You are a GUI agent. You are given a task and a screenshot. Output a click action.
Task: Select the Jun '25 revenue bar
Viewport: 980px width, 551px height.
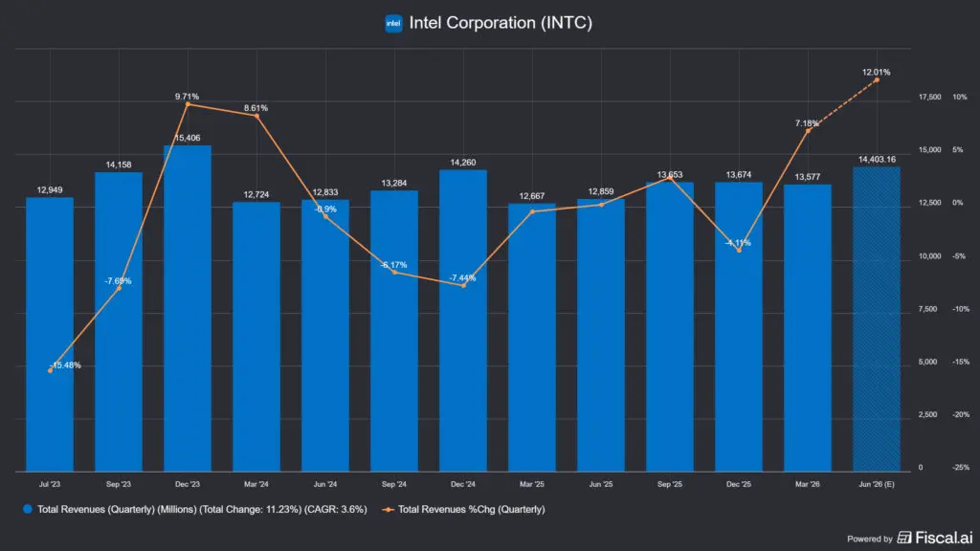click(x=601, y=336)
